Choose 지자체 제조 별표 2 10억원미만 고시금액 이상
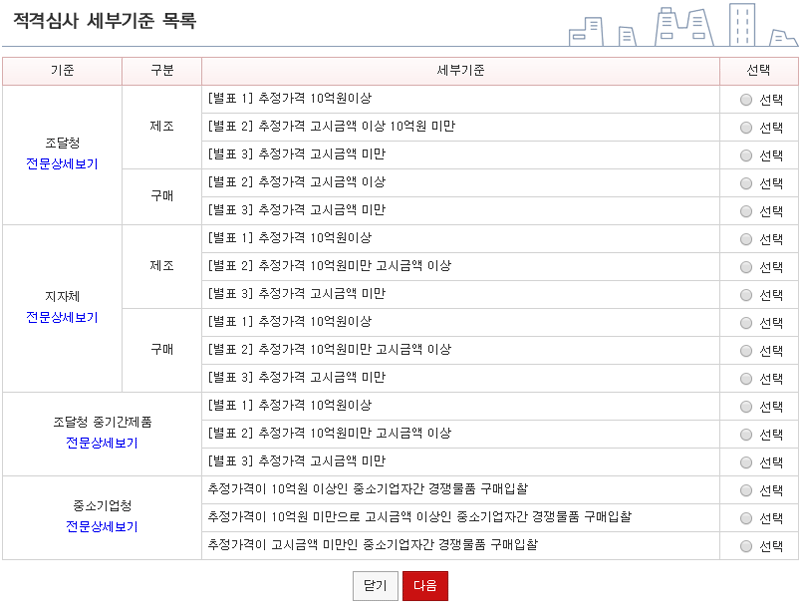The width and height of the screenshot is (800, 606). 746,267
